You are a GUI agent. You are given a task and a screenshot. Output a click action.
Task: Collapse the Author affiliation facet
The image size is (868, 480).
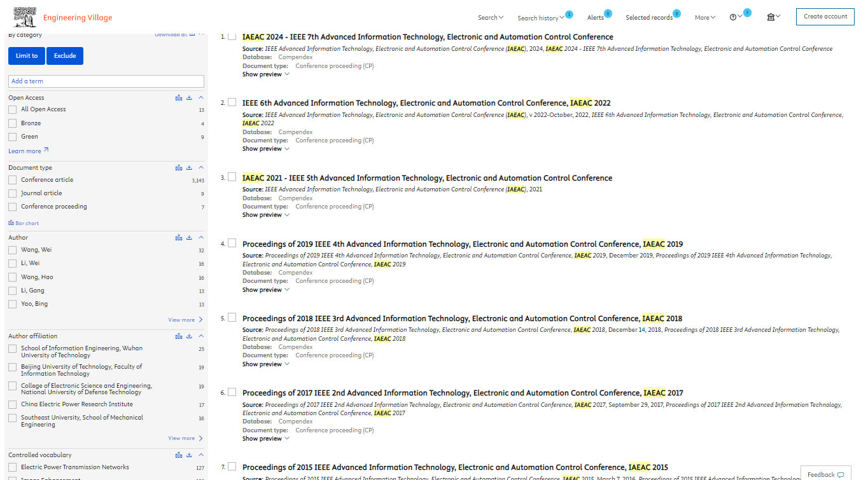(201, 336)
